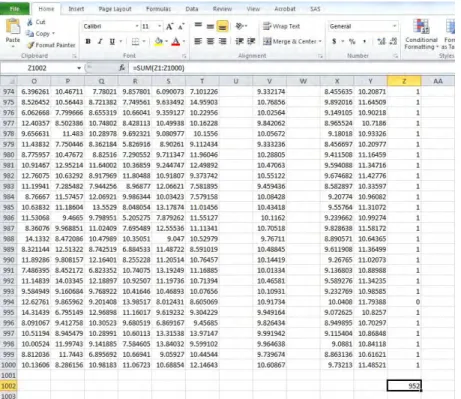The width and height of the screenshot is (461, 399).
Task: Toggle bold formatting
Action: coord(88,42)
